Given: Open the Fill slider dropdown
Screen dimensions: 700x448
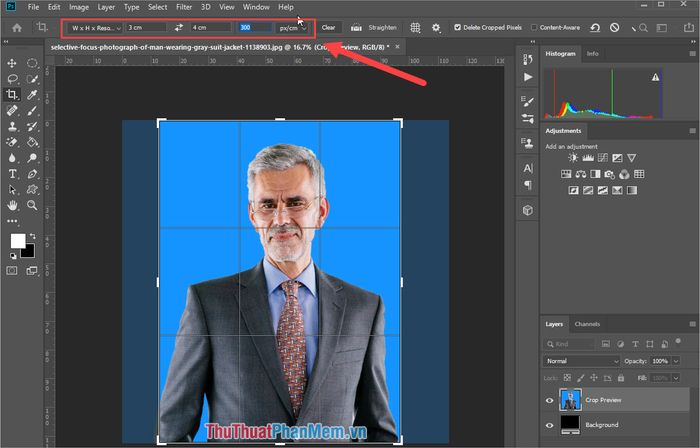Looking at the screenshot, I should click(x=676, y=378).
